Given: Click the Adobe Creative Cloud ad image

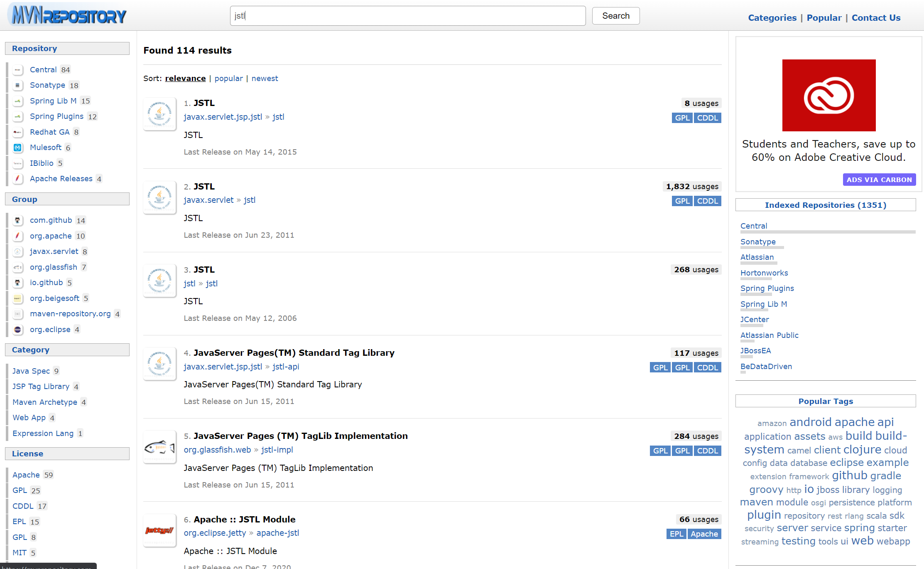Looking at the screenshot, I should pos(828,95).
